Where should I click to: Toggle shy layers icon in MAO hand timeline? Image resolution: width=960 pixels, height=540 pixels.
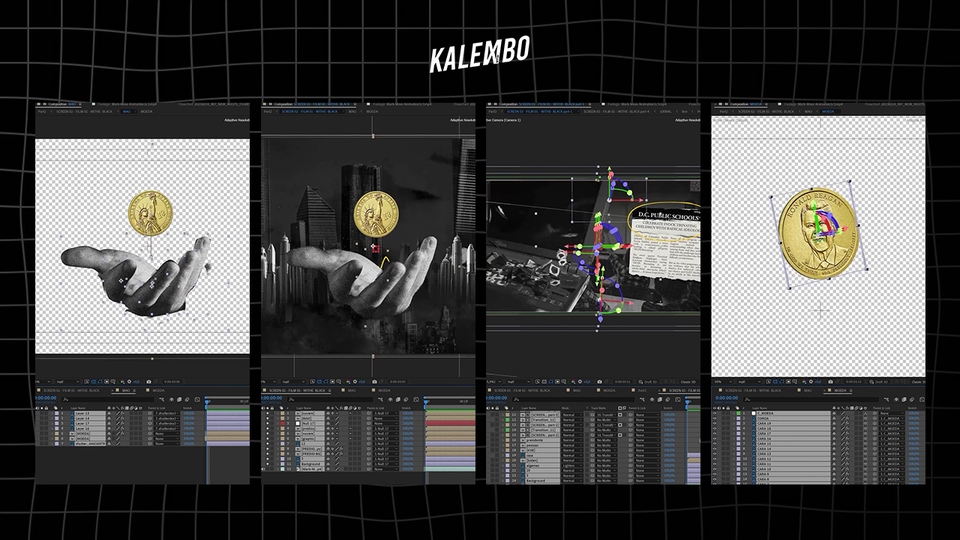coord(171,399)
